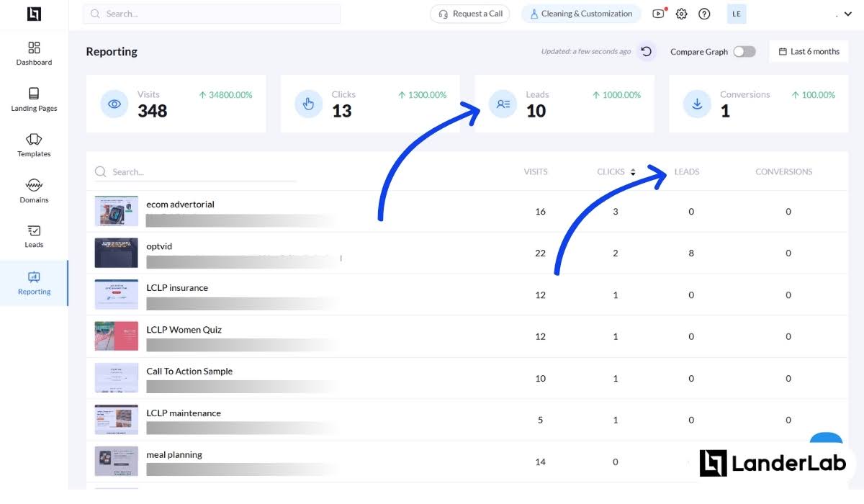Click the Reporting page heading
This screenshot has width=864, height=504.
click(x=112, y=52)
